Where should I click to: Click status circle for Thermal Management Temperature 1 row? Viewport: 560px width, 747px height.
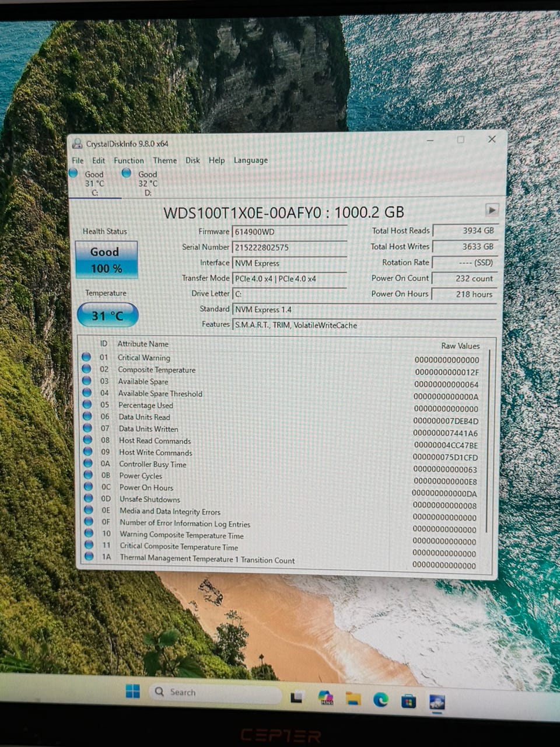pos(89,557)
